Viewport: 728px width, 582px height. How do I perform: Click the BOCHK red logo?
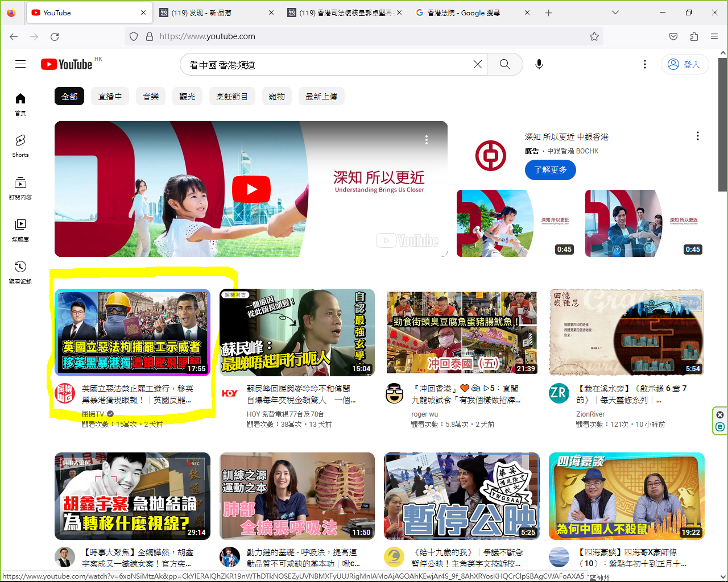pyautogui.click(x=491, y=155)
